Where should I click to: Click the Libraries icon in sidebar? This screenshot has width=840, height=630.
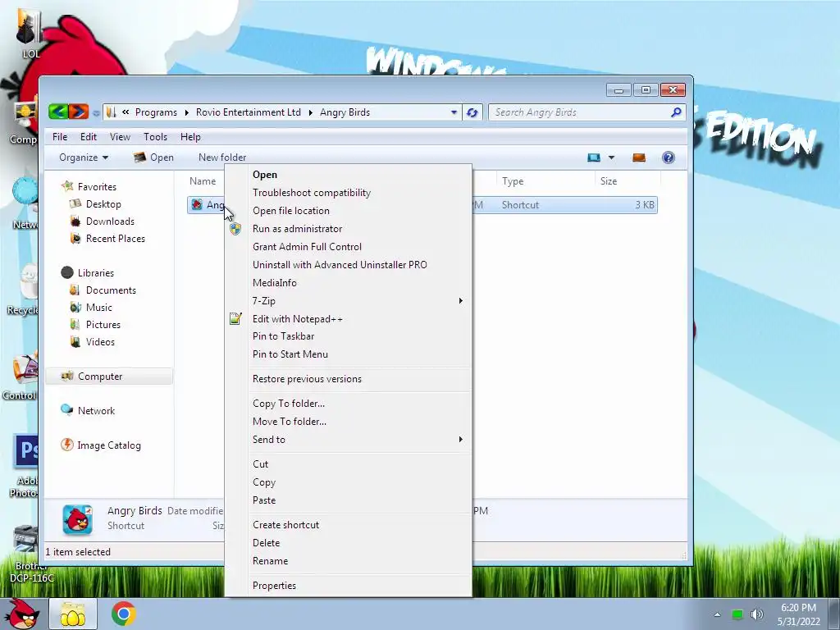[67, 272]
